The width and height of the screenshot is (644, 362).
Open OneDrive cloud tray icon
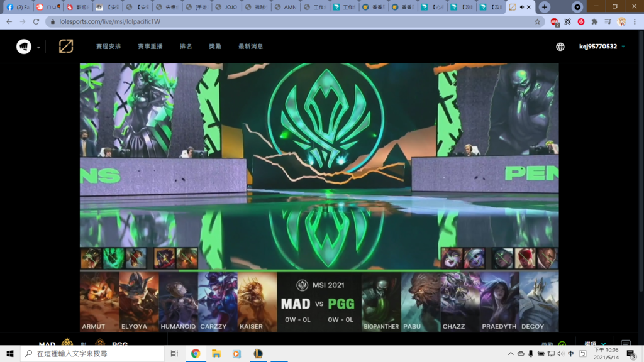pyautogui.click(x=520, y=353)
